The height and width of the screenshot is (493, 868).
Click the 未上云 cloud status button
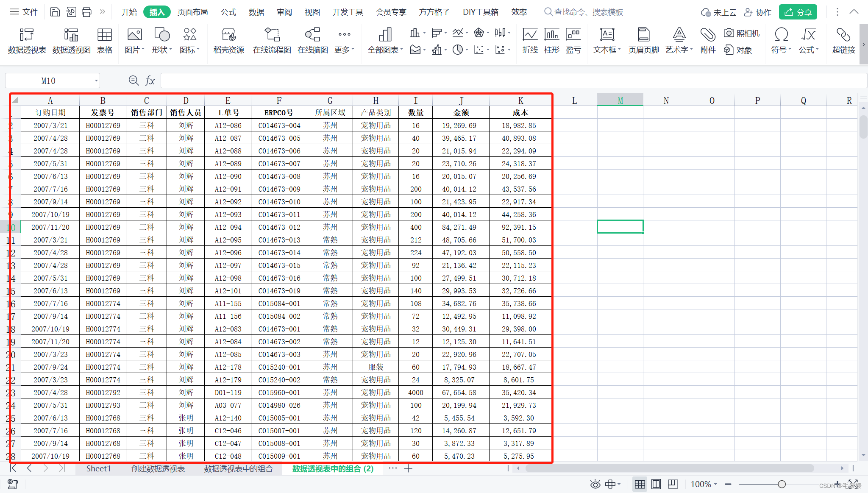pyautogui.click(x=719, y=12)
